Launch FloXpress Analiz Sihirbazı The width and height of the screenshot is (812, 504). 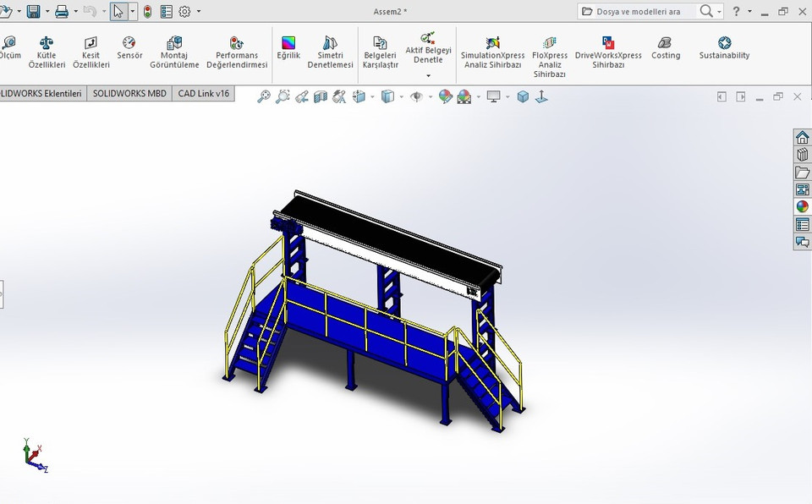(550, 57)
